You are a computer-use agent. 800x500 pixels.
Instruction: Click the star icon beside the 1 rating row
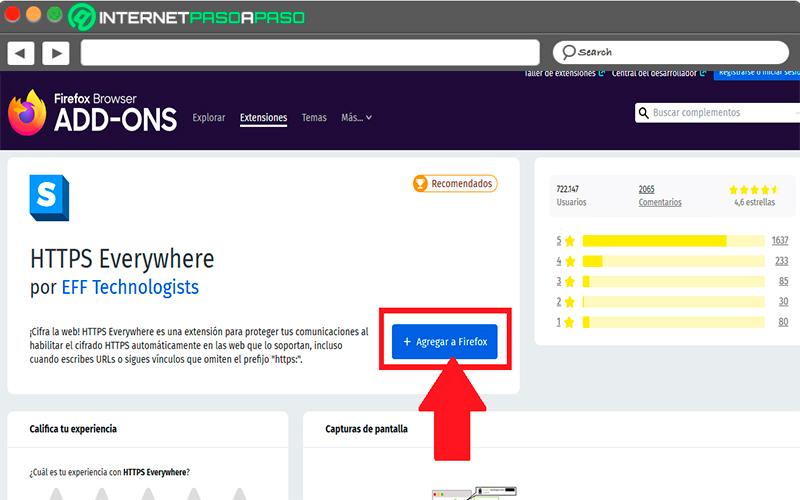coord(570,322)
